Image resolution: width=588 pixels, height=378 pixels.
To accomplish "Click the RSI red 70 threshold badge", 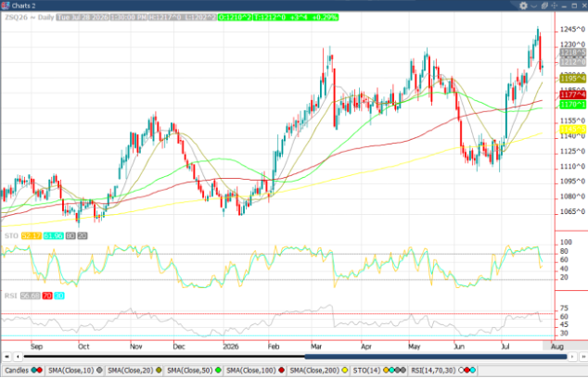I will point(47,296).
